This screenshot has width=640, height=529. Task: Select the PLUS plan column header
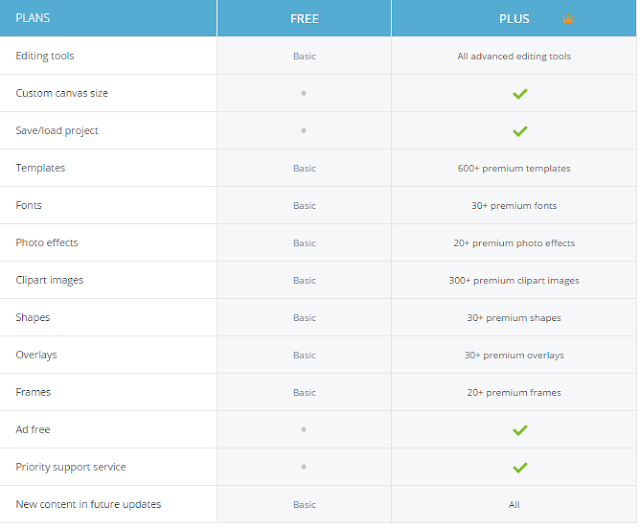click(x=514, y=19)
